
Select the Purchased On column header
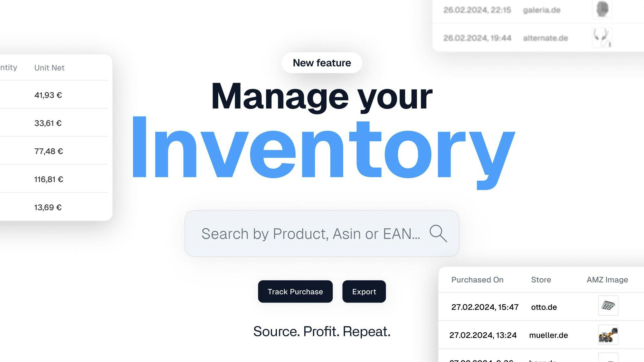tap(478, 279)
